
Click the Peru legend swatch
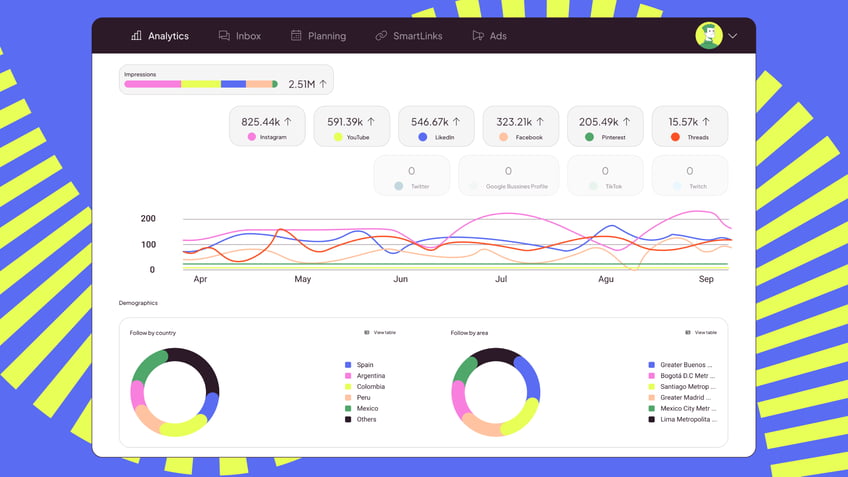[348, 398]
